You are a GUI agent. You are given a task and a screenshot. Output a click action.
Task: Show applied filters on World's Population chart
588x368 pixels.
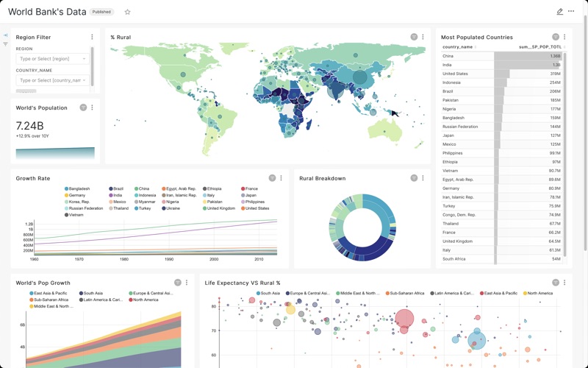83,107
